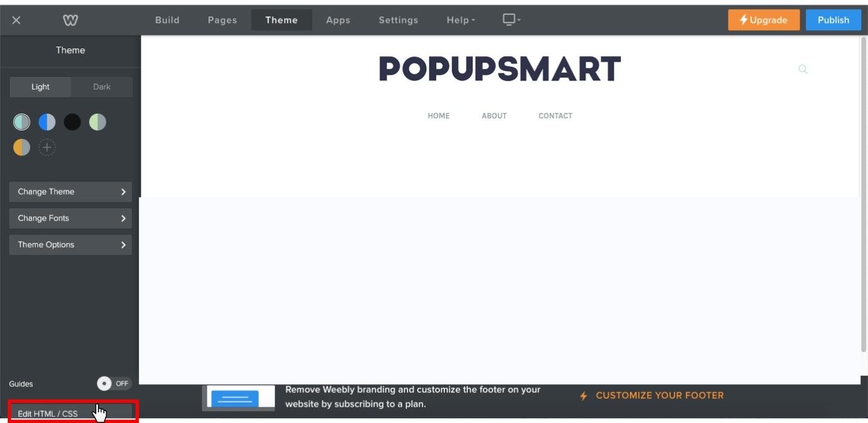Choose the blue color swatch
Screen dimensions: 868x423
[47, 122]
